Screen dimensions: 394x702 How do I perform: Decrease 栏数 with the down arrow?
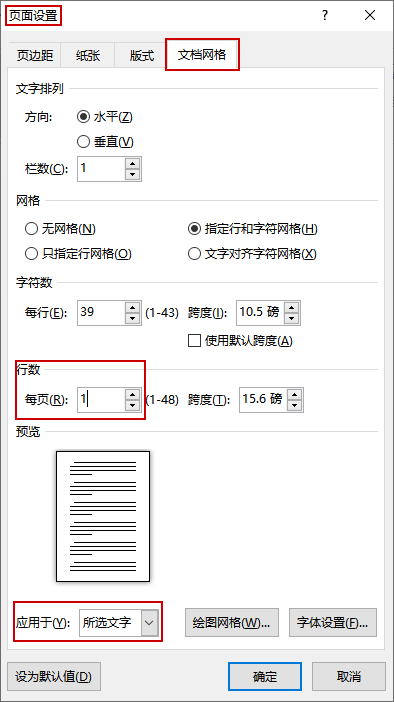pyautogui.click(x=132, y=175)
